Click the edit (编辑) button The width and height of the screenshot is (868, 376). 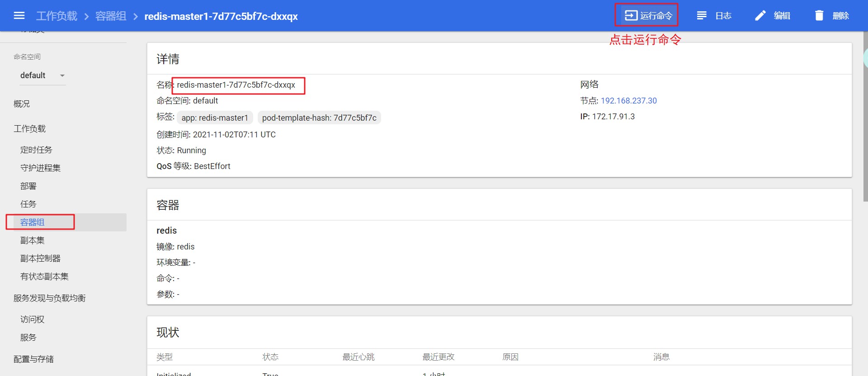point(773,15)
